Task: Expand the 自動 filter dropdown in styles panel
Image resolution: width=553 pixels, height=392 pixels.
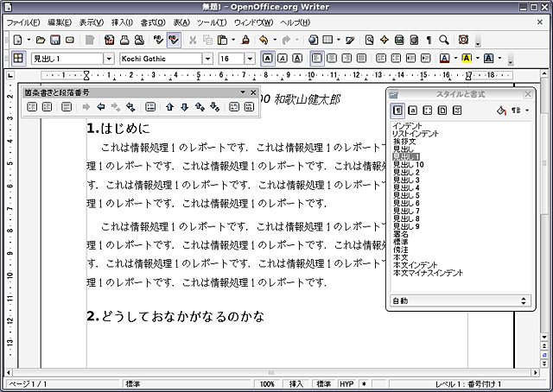Action: [523, 300]
